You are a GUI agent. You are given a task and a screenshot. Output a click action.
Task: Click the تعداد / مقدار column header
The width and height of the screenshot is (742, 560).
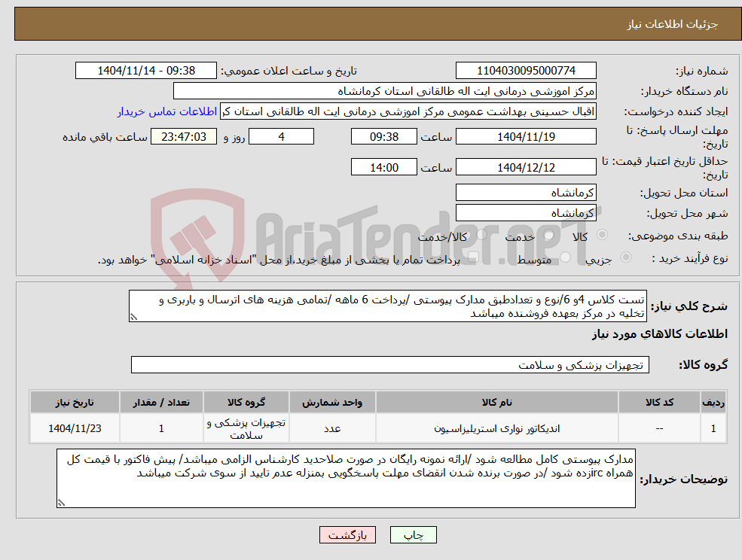[x=161, y=403]
